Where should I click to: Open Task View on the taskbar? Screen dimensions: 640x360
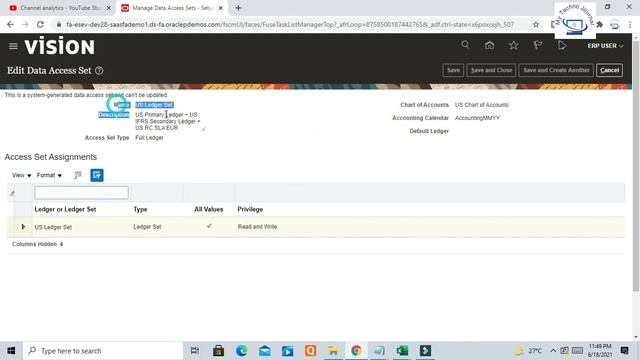[195, 351]
